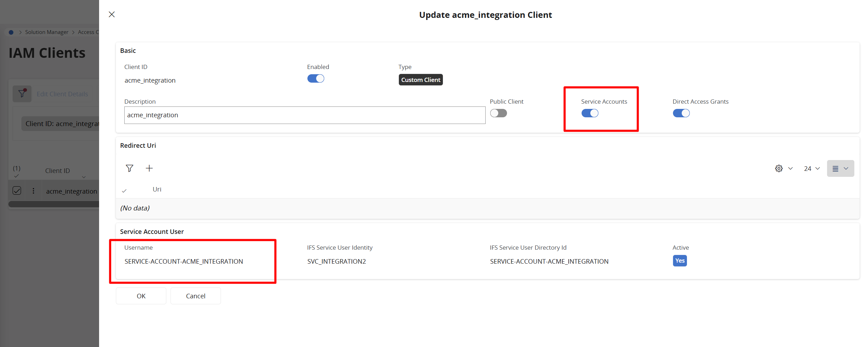
Task: Expand the view layout dropdown chevron
Action: coord(846,168)
